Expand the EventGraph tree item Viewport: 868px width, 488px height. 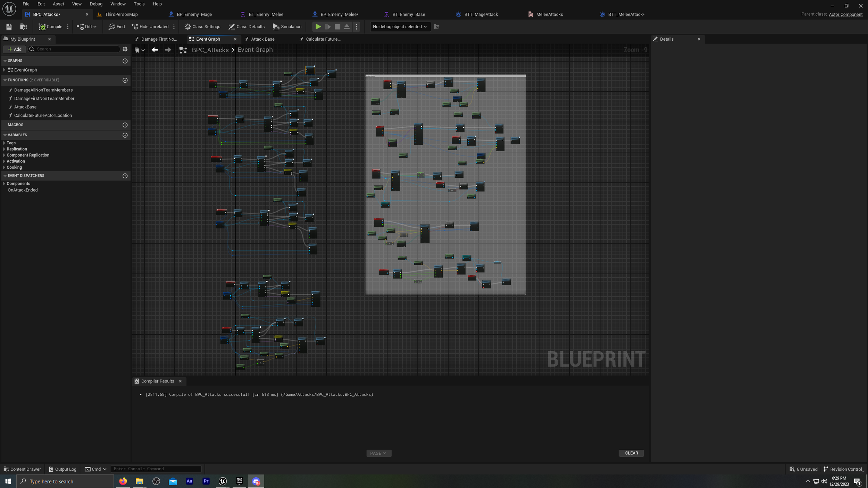point(4,70)
